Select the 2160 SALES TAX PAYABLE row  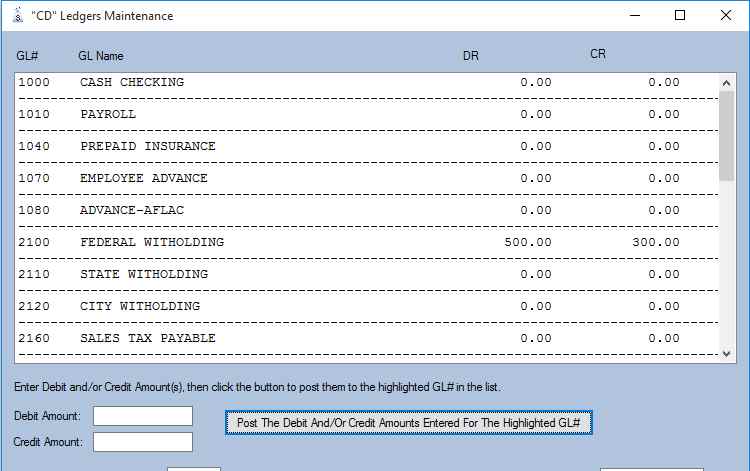[x=367, y=339]
